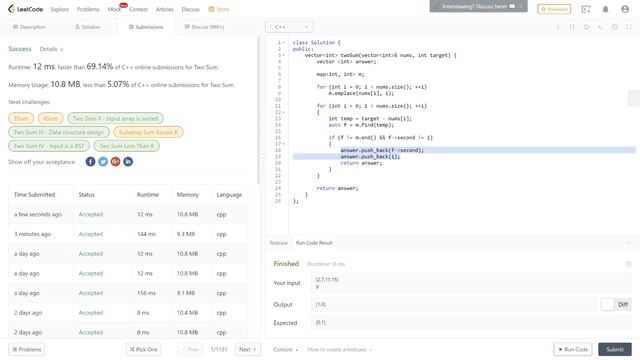
Task: Go to Next problem
Action: coord(247,349)
